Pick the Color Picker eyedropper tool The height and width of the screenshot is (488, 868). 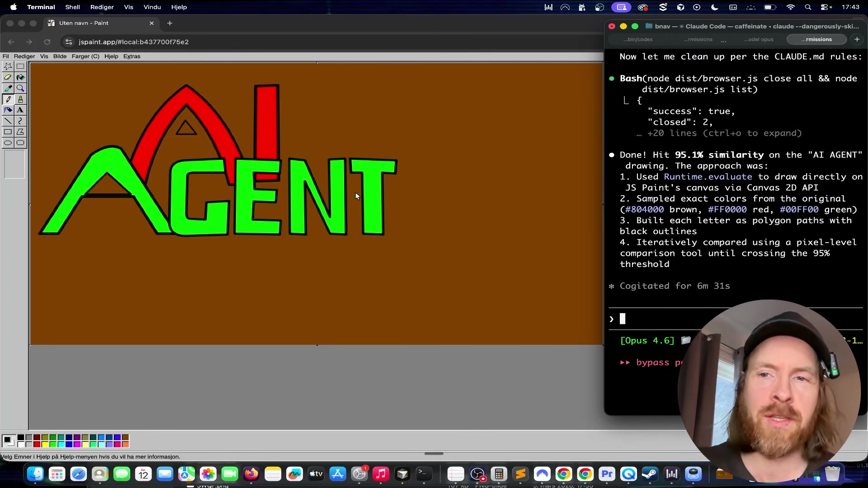coord(8,89)
